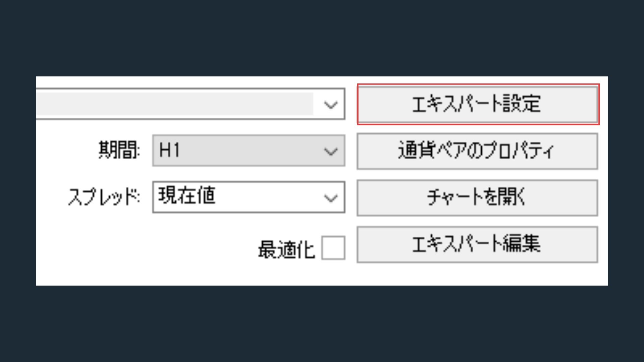The width and height of the screenshot is (644, 362).
Task: Click the スプレッド label
Action: (x=104, y=196)
